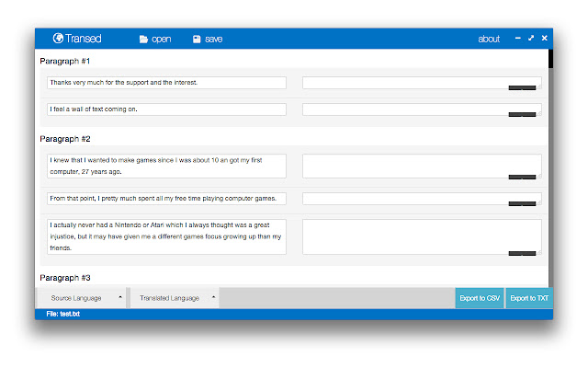Click the save floppy disk icon
This screenshot has height=368, width=588.
coord(197,39)
